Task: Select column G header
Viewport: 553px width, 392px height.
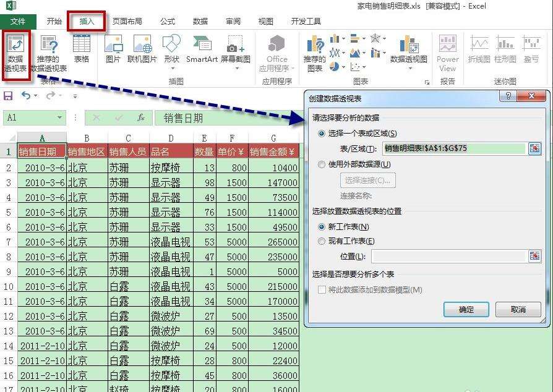Action: click(x=273, y=138)
